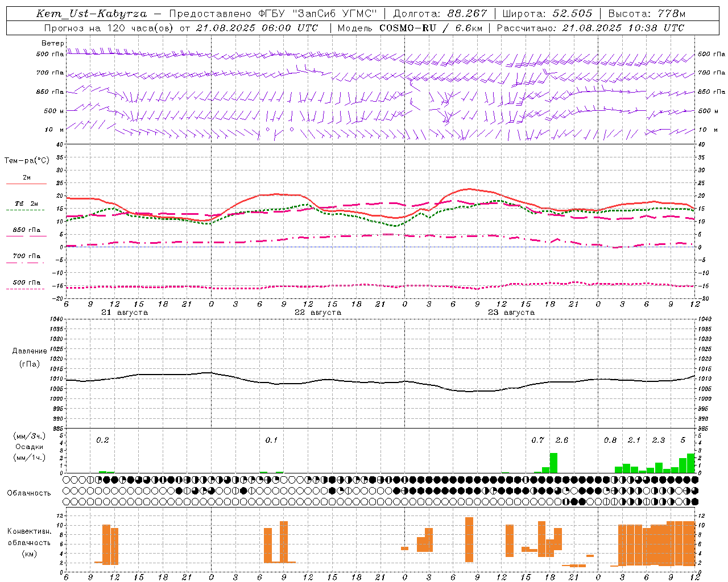The height and width of the screenshot is (582, 728).
Task: Click the Td 2м dew point legend label
Action: pos(26,203)
